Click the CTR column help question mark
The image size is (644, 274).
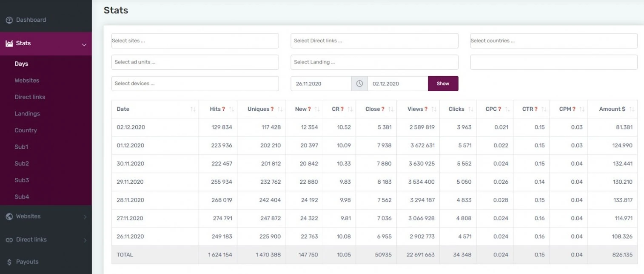(x=536, y=109)
